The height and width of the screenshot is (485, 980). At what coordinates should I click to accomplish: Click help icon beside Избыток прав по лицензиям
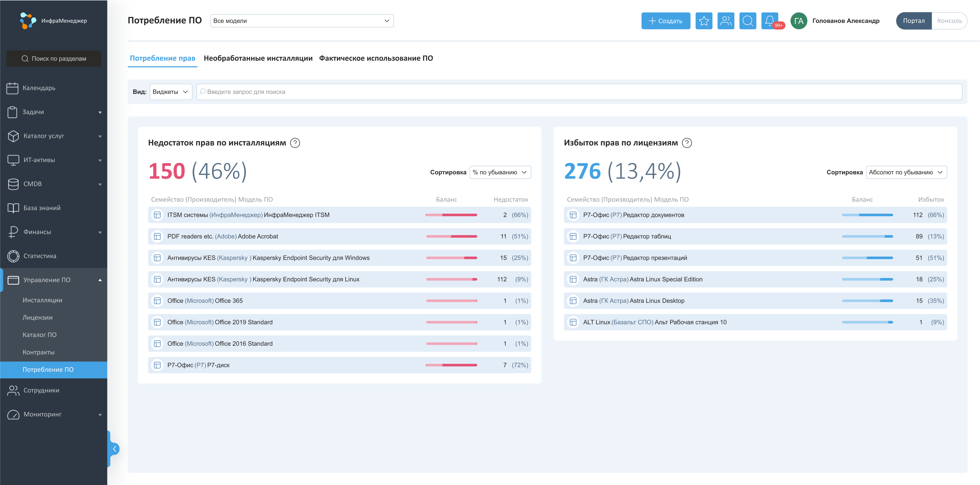[687, 143]
